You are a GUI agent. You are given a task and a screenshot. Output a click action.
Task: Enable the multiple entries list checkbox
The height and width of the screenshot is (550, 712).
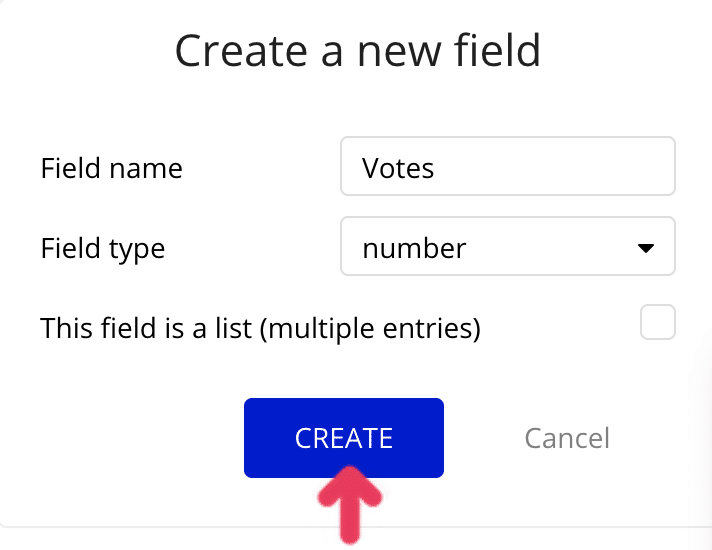tap(658, 323)
